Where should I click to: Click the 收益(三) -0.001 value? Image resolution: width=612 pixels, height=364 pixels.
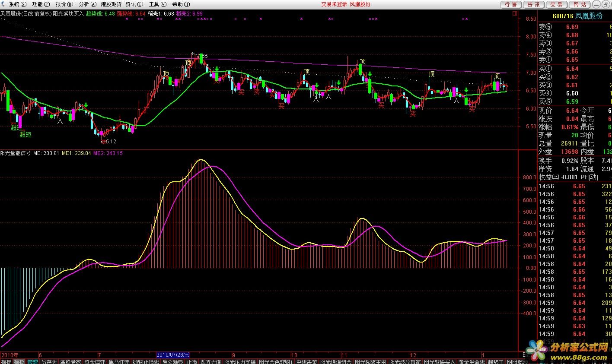click(569, 177)
